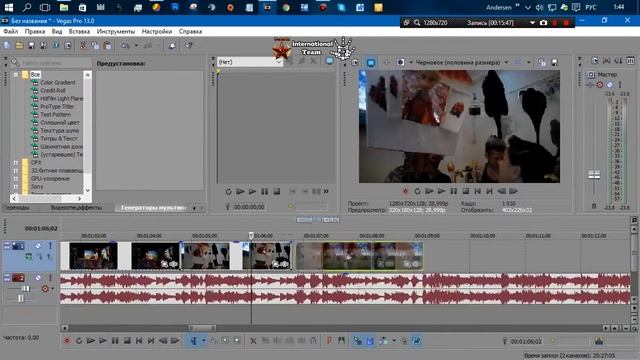This screenshot has width=640, height=360.
Task: Copy snapshot to clipboard in the preview toolbar
Action: point(542,62)
